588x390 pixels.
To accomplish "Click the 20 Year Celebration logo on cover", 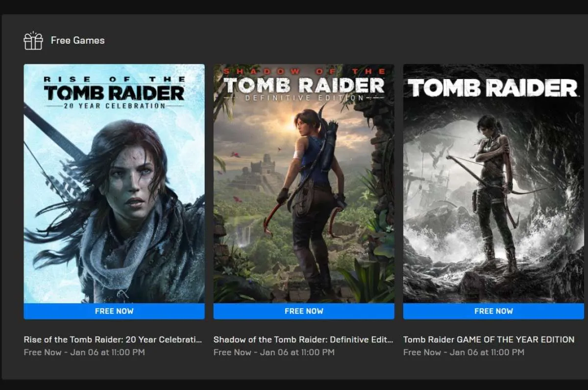I will 114,92.
